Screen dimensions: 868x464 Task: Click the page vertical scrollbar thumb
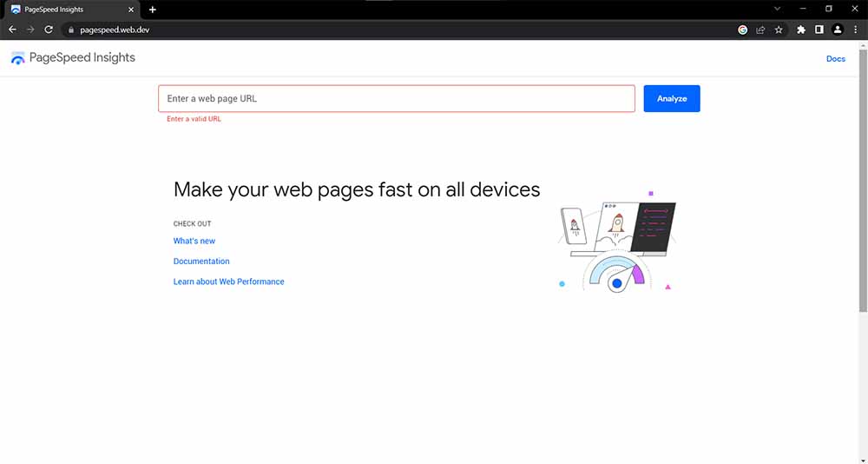863,180
